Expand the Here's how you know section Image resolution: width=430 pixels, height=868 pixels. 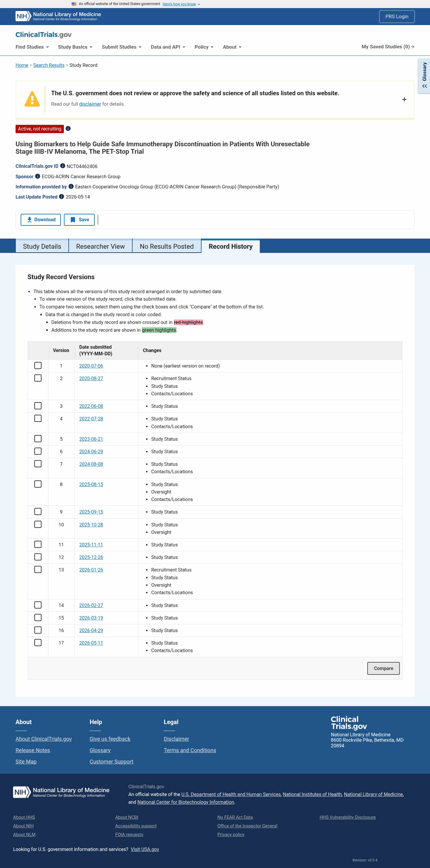(x=181, y=4)
